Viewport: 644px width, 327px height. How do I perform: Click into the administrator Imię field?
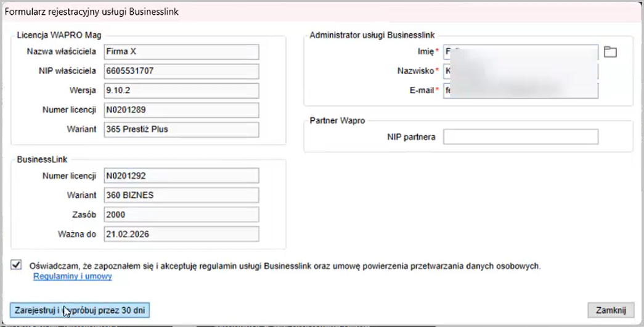[x=520, y=52]
